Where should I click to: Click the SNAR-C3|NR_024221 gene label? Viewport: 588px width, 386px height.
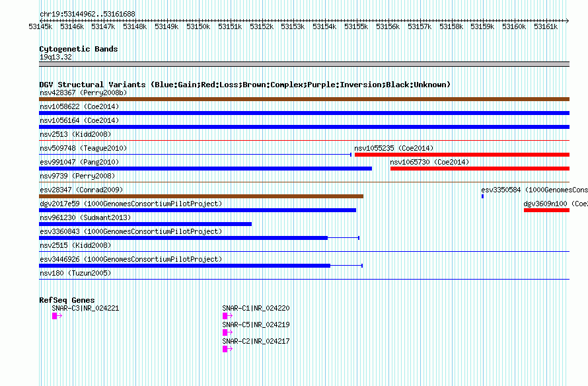85,308
